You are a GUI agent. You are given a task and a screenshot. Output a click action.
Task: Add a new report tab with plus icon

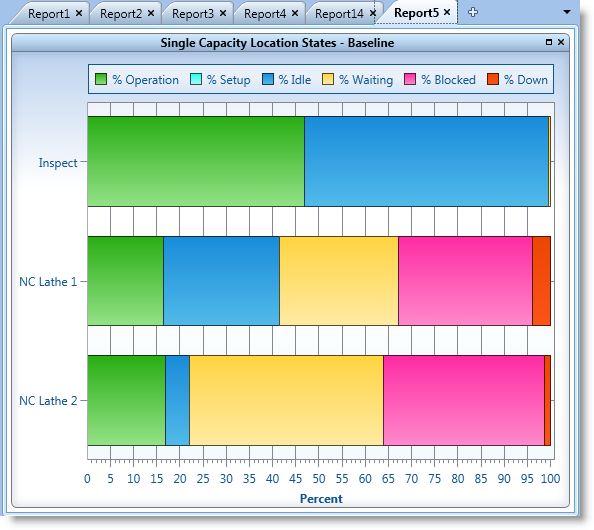coord(472,13)
